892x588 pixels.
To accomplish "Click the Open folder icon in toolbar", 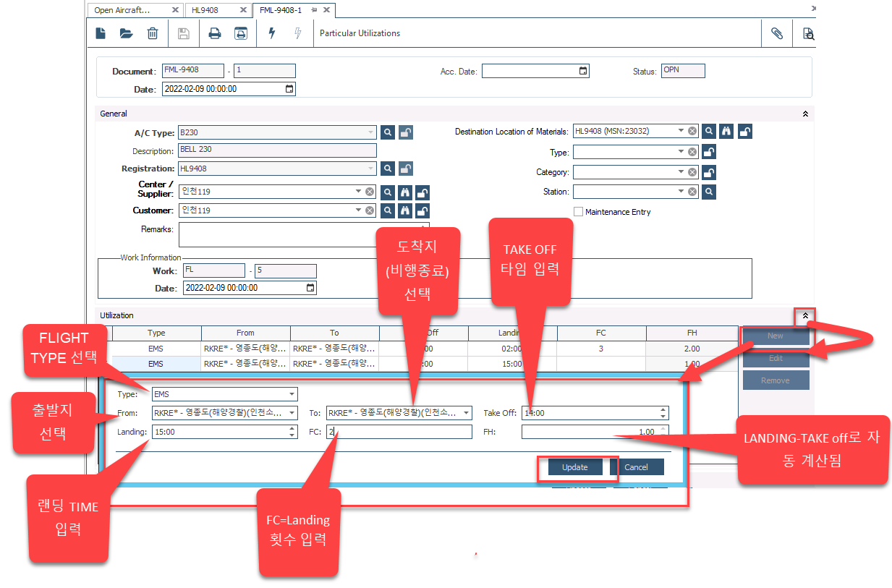I will 127,33.
